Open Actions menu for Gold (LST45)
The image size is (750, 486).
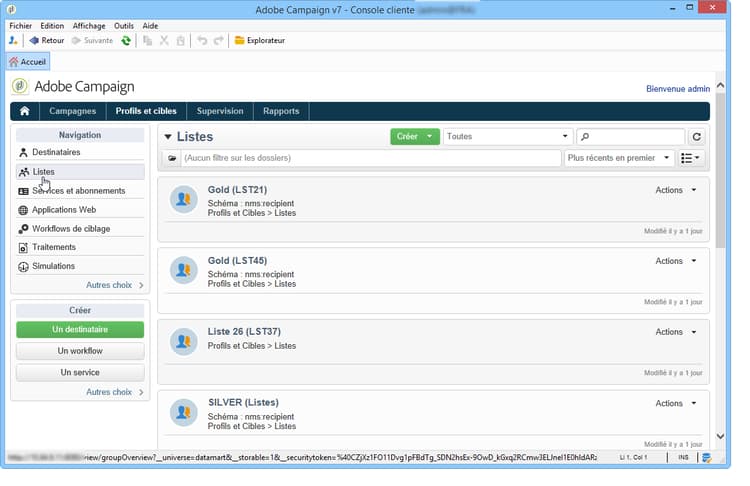coord(675,261)
